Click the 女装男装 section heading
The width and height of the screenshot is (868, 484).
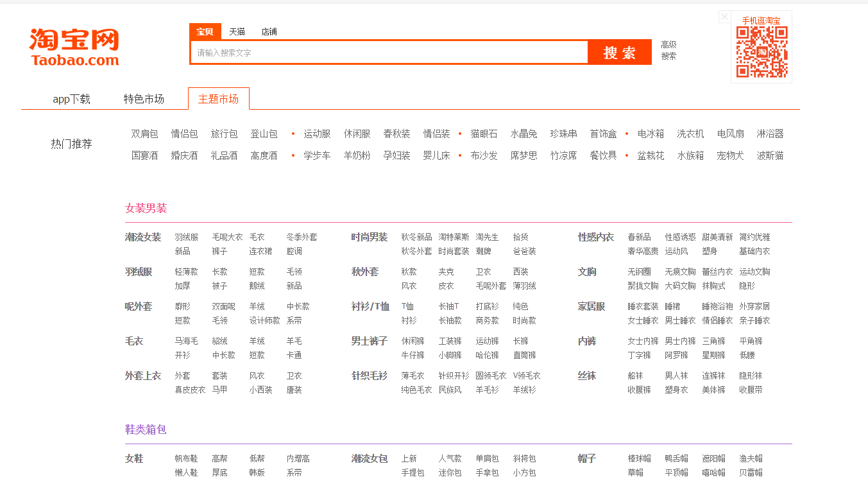[x=146, y=208]
